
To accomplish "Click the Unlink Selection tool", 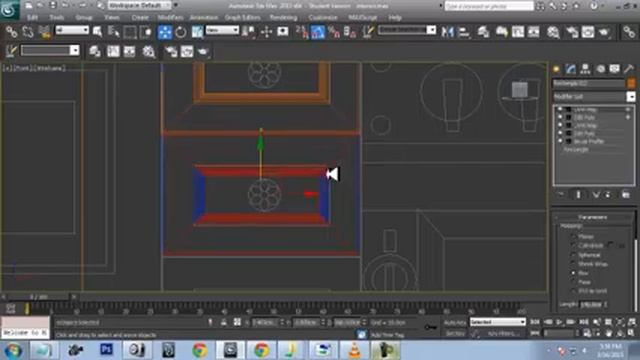I will (28, 31).
